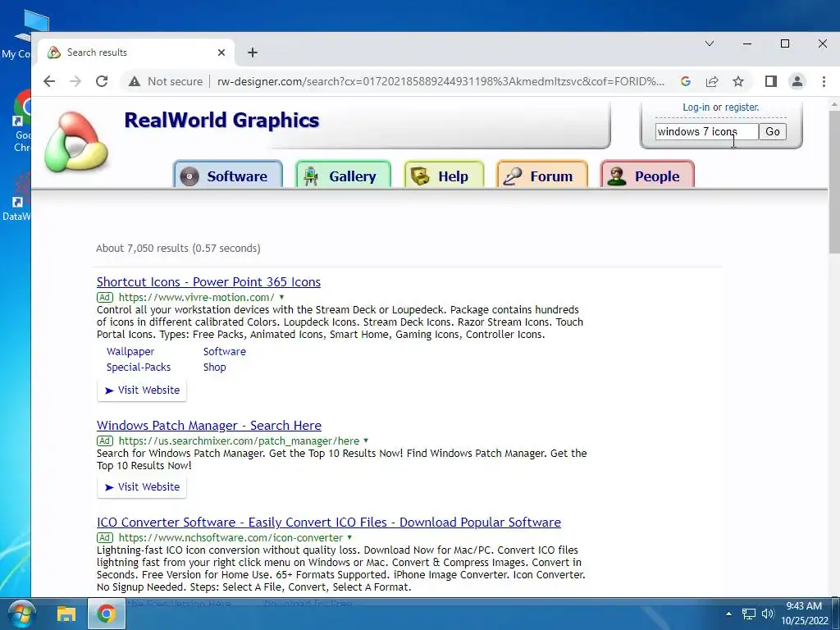Open the Gallery tab
Image resolution: width=840 pixels, height=630 pixels.
343,174
